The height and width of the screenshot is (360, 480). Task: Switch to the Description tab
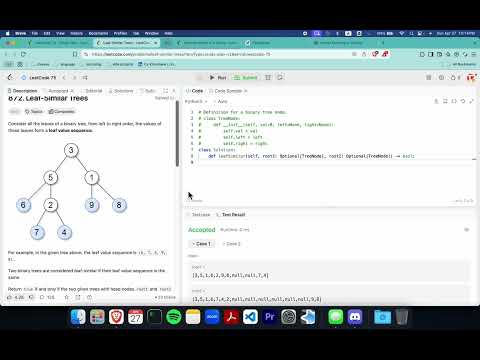click(22, 91)
